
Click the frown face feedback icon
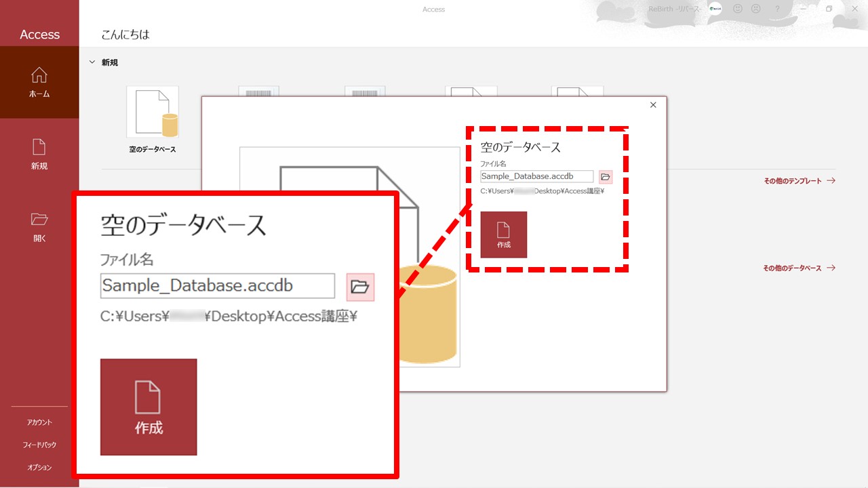(x=755, y=9)
